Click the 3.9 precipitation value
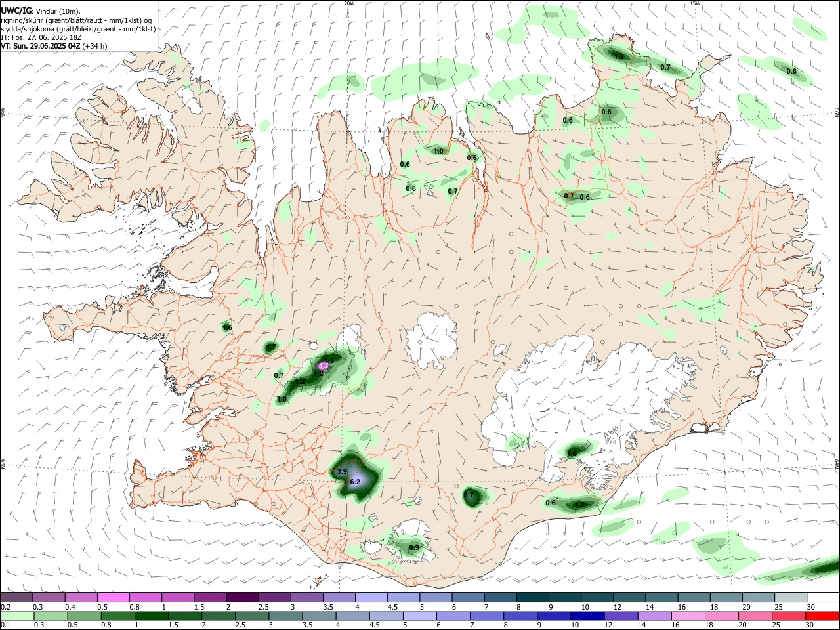840x630 pixels. (341, 472)
